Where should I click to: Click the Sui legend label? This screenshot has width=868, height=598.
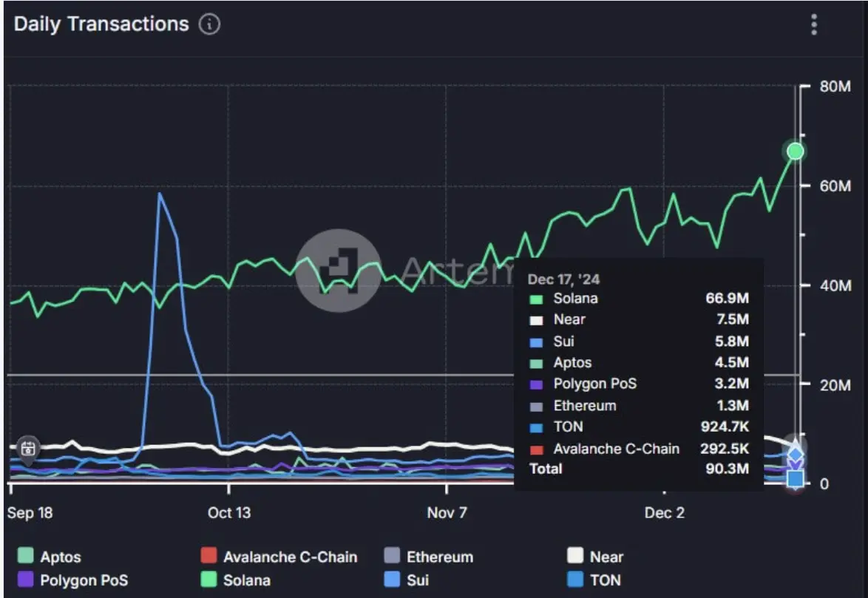pyautogui.click(x=418, y=580)
